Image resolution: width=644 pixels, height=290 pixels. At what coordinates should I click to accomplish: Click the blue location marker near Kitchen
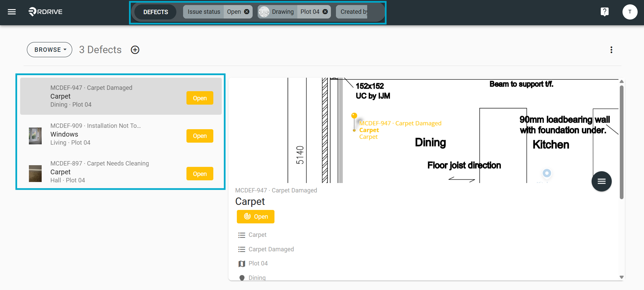(x=547, y=173)
